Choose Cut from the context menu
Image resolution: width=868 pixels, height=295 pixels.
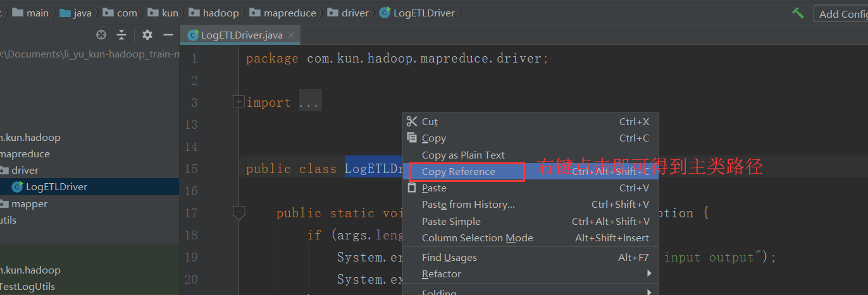click(x=531, y=121)
